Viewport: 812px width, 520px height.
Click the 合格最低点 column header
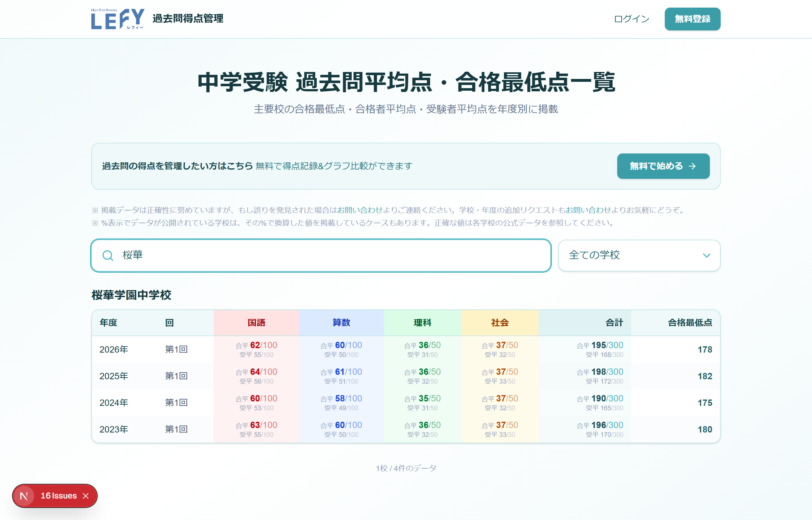click(x=690, y=322)
